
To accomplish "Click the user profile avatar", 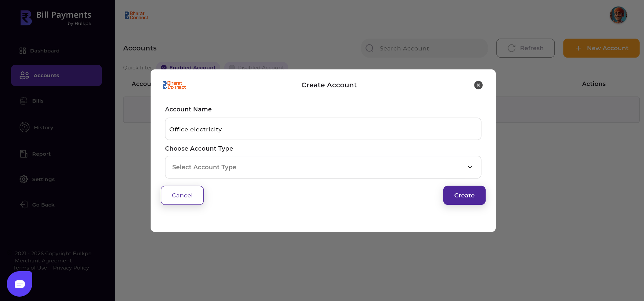I will [x=618, y=15].
